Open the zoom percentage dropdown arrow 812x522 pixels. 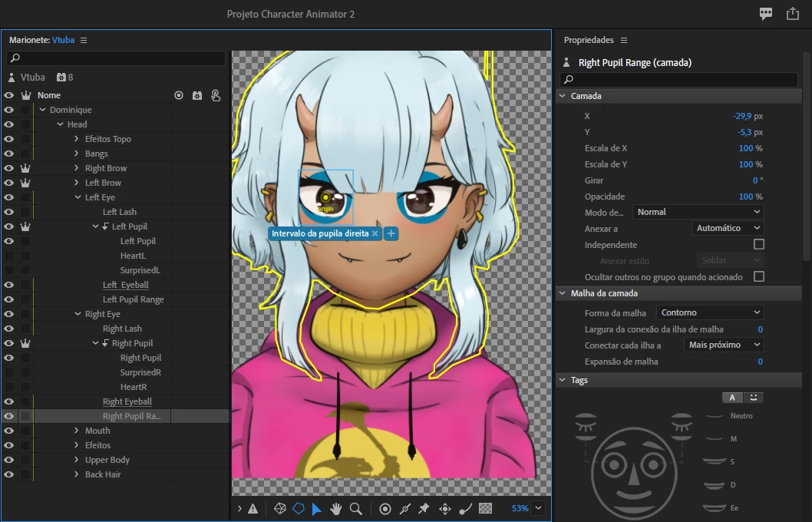click(x=539, y=508)
